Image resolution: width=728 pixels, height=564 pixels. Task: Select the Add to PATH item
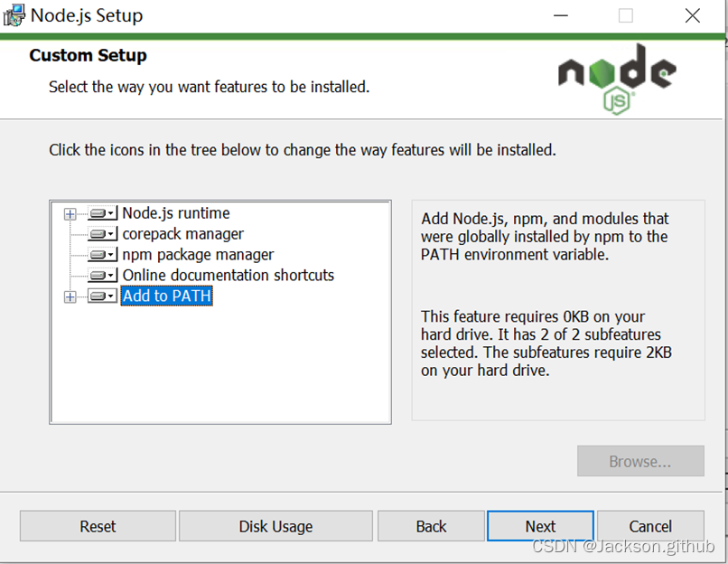point(167,296)
